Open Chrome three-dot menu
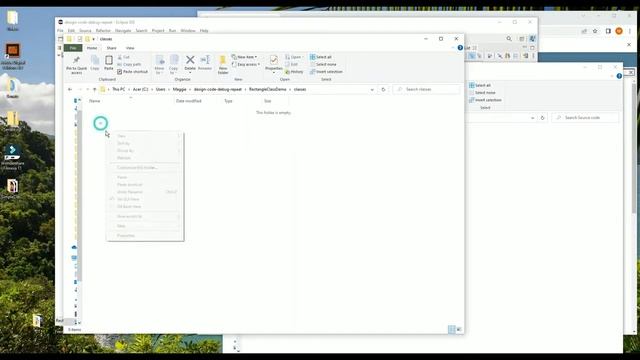 tap(630, 31)
